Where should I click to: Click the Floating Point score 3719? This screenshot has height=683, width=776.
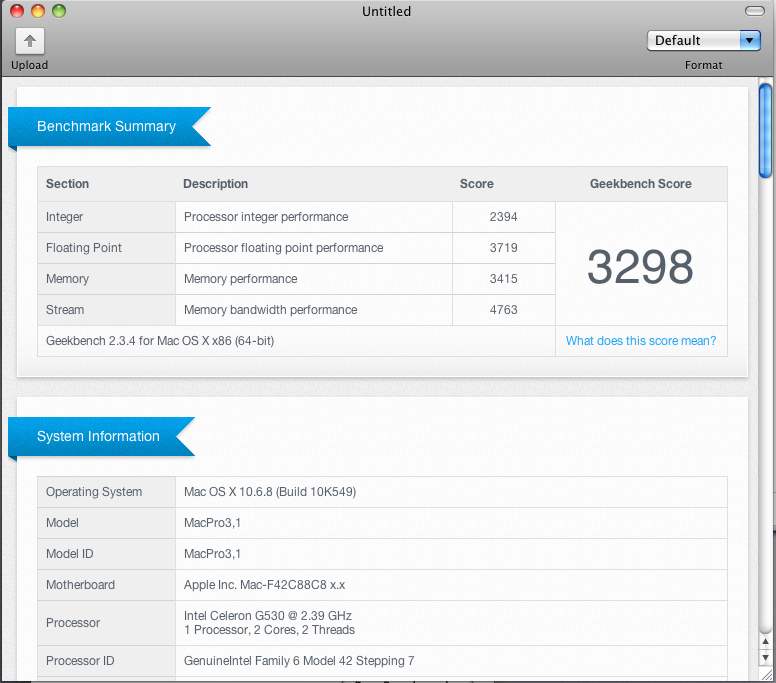click(x=503, y=247)
